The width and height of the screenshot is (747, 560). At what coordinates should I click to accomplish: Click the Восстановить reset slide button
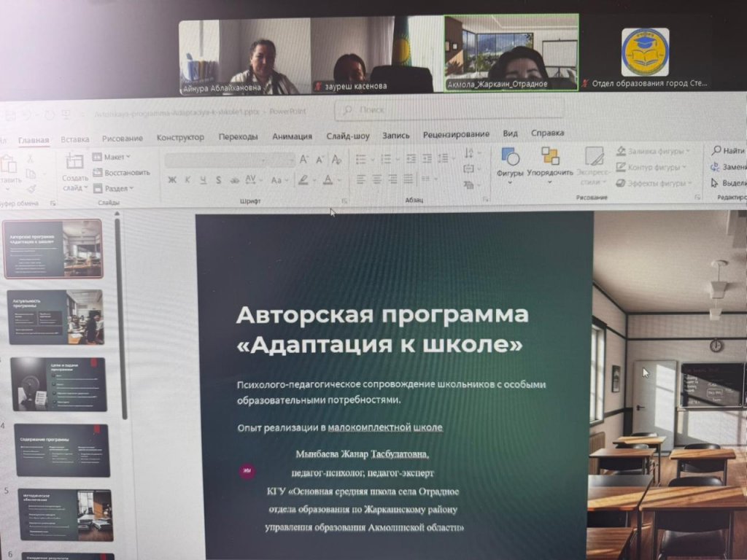pos(122,172)
